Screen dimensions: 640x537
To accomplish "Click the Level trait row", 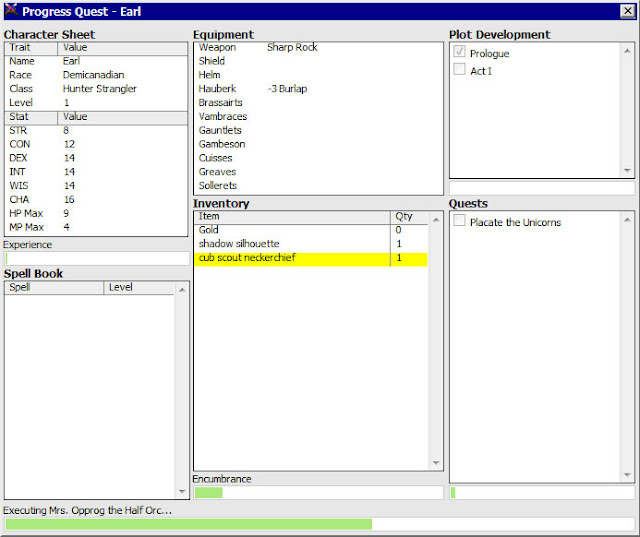I will (96, 103).
